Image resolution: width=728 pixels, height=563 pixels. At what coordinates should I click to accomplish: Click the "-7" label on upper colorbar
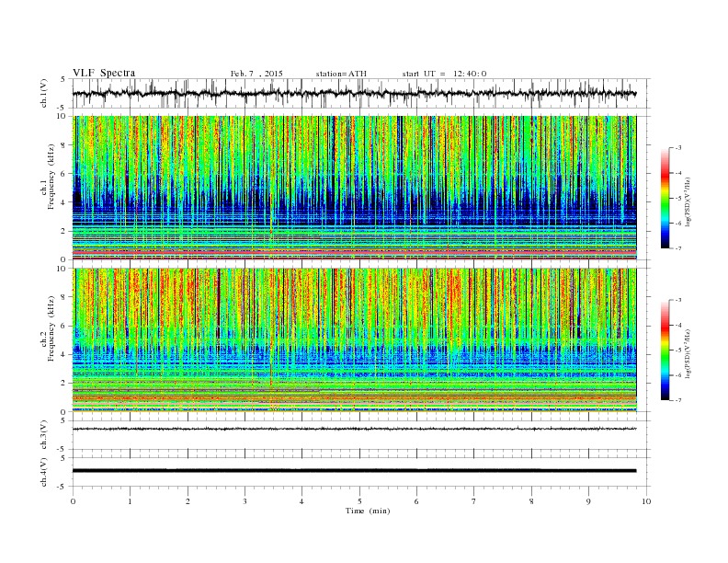[678, 248]
